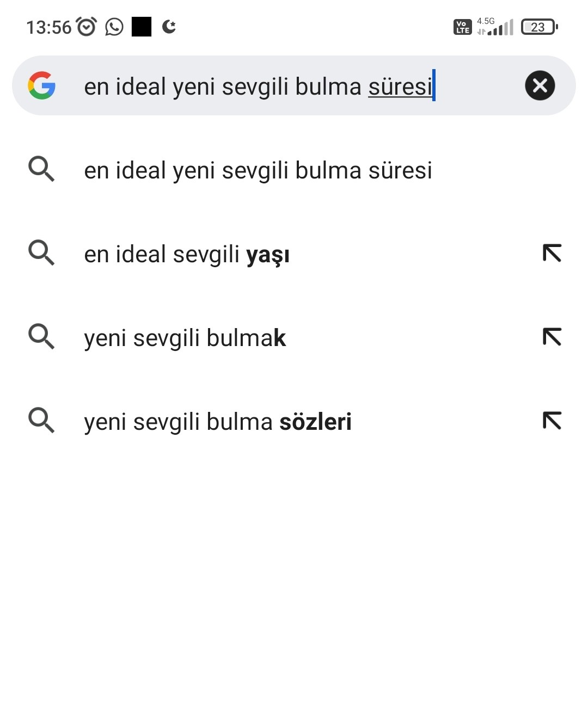Tap the moon and star status icon
The image size is (588, 728).
click(169, 26)
